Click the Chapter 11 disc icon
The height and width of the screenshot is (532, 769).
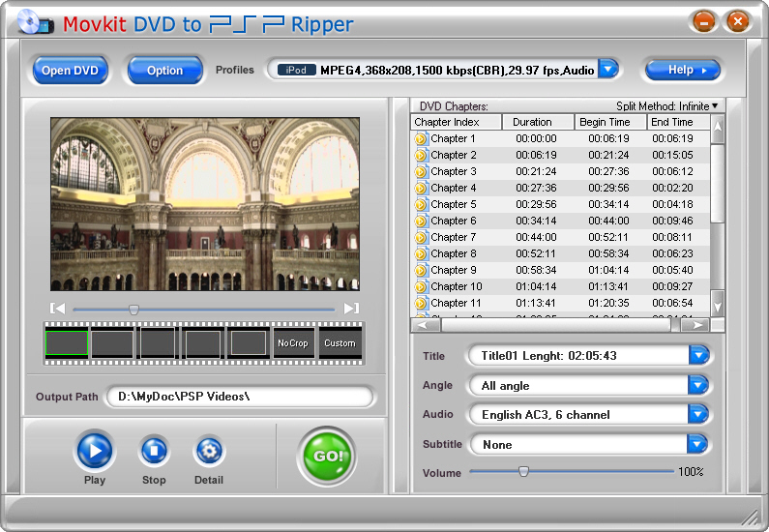[x=421, y=303]
